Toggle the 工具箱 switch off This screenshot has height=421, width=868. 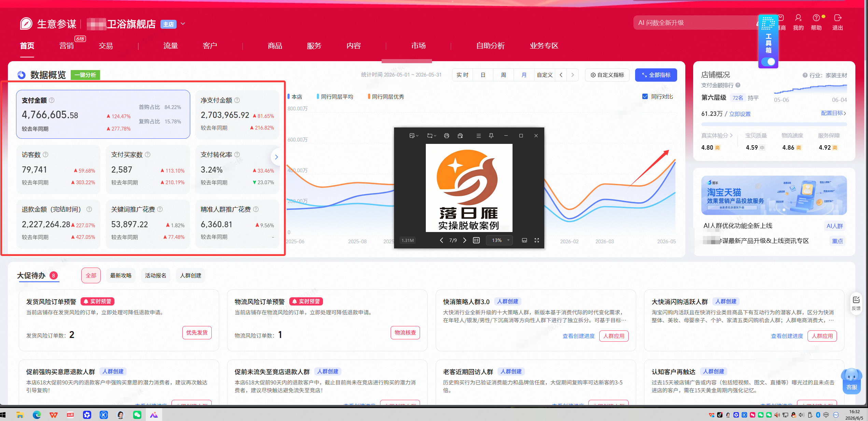tap(768, 62)
